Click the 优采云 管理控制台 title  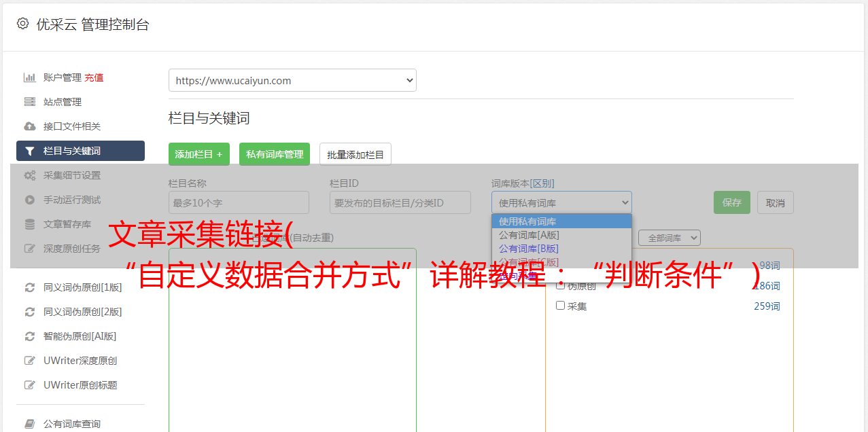coord(92,24)
